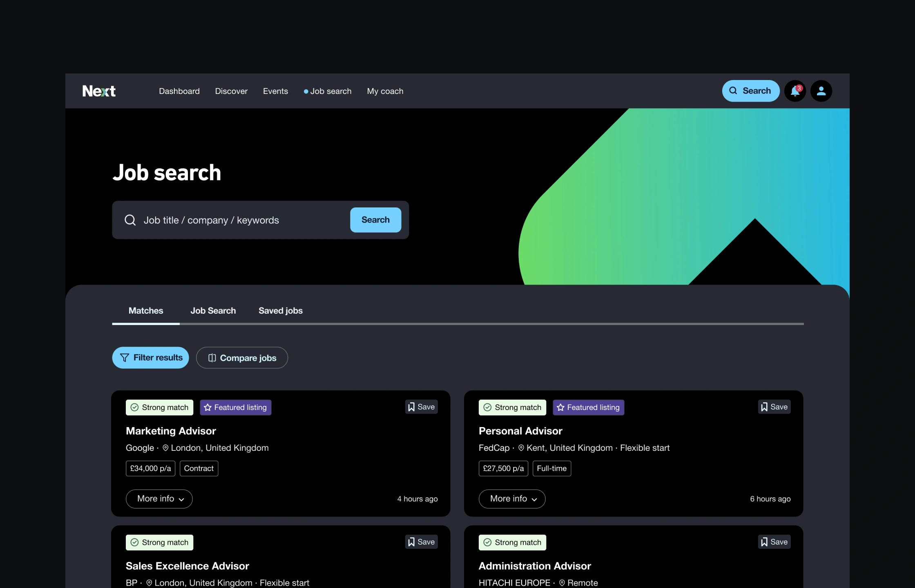
Task: Click the magnifier icon in job search field
Action: coord(130,220)
